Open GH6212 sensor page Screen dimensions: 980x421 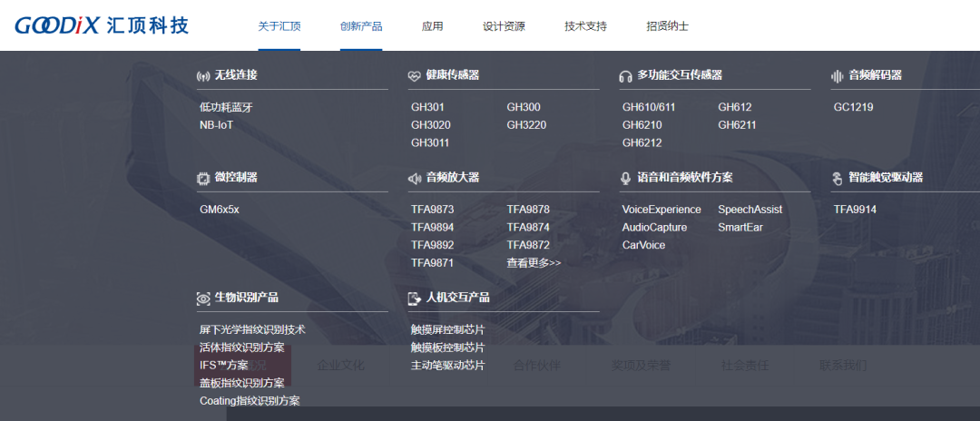coord(642,143)
